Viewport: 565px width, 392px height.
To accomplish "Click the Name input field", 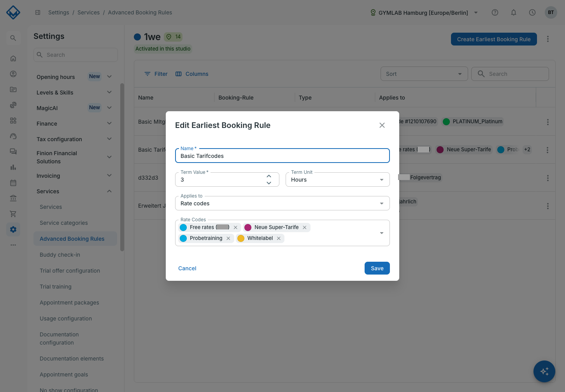I will (x=282, y=156).
